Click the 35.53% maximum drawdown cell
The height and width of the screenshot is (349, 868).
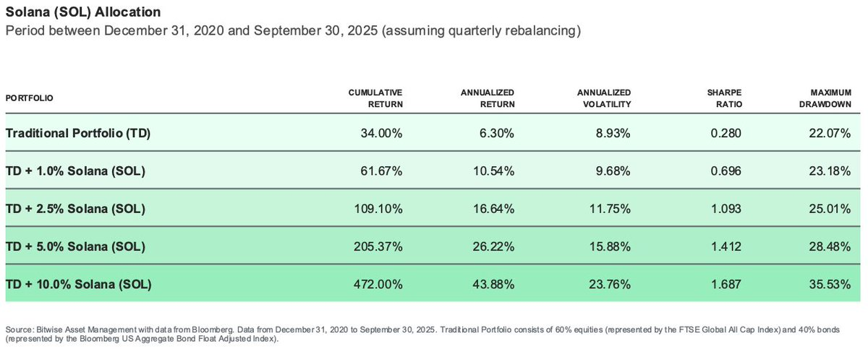pyautogui.click(x=830, y=284)
